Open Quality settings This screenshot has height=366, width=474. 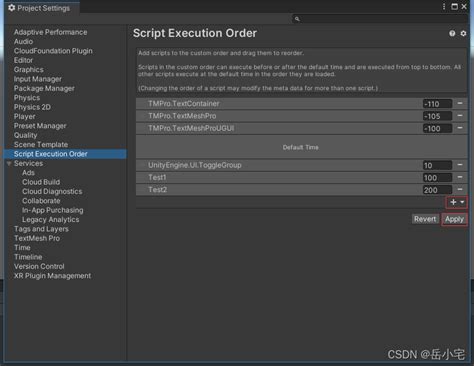click(25, 135)
